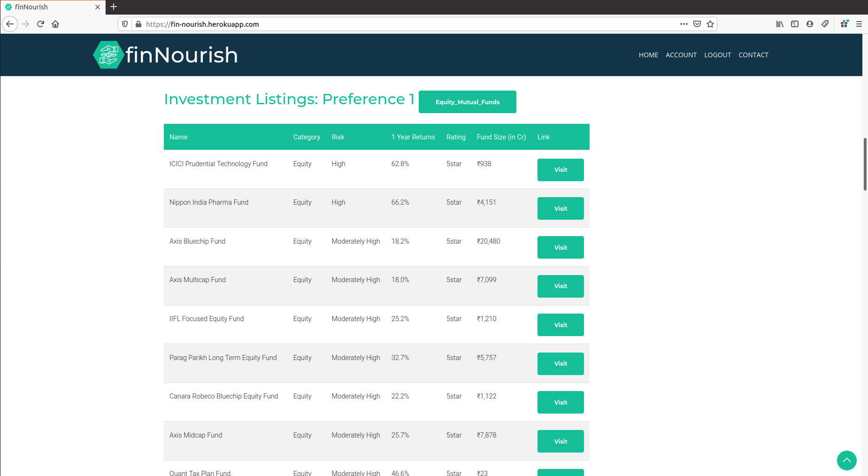The width and height of the screenshot is (868, 476).
Task: Click LOGOUT in the navigation bar
Action: tap(718, 55)
